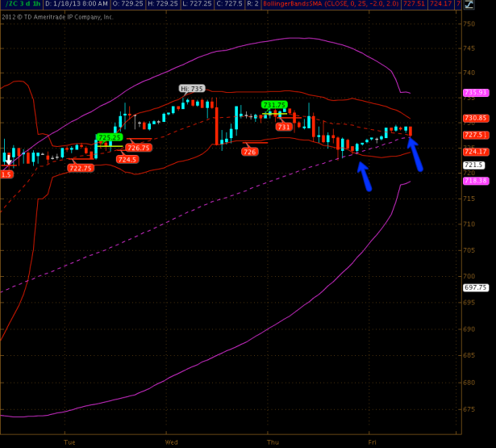Click the red 730.85 upper band label
496x448 pixels.
click(476, 119)
